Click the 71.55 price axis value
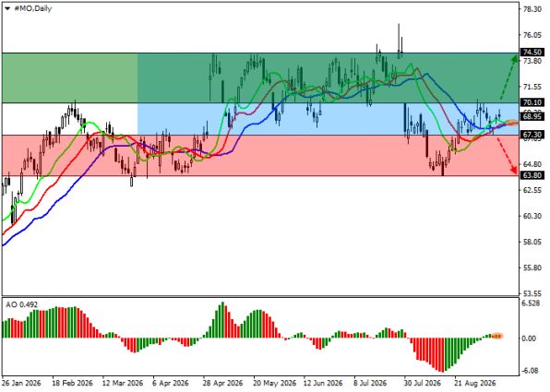Viewport: 550px width, 392px height. tap(532, 87)
